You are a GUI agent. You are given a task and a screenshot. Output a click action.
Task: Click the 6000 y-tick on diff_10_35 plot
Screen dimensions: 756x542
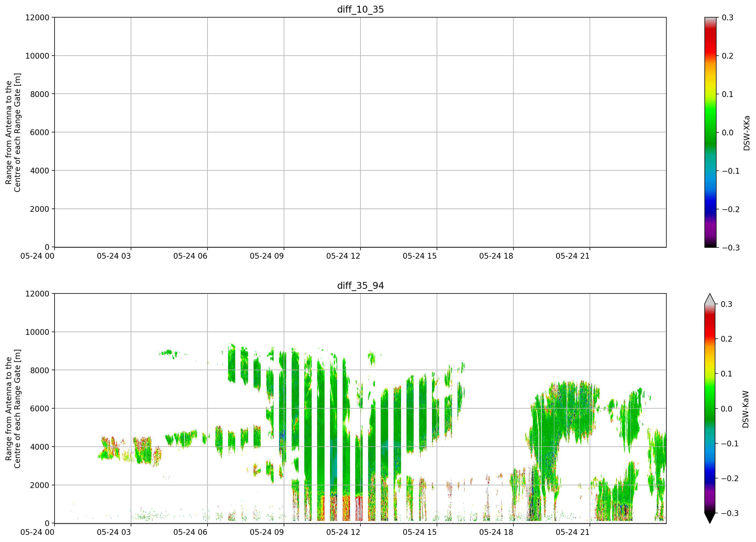(x=40, y=132)
